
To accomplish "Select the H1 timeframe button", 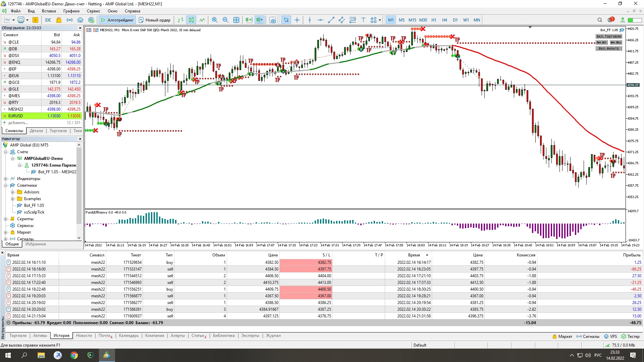I will pos(434,20).
